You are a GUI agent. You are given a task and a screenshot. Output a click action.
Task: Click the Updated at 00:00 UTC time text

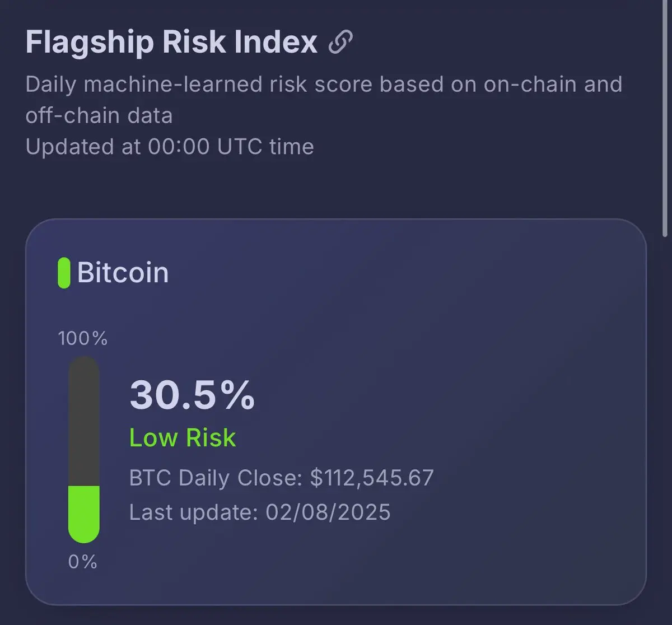[170, 147]
